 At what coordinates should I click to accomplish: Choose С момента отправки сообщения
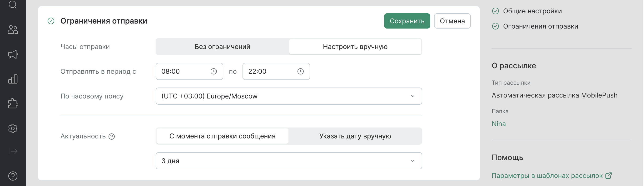(x=222, y=136)
